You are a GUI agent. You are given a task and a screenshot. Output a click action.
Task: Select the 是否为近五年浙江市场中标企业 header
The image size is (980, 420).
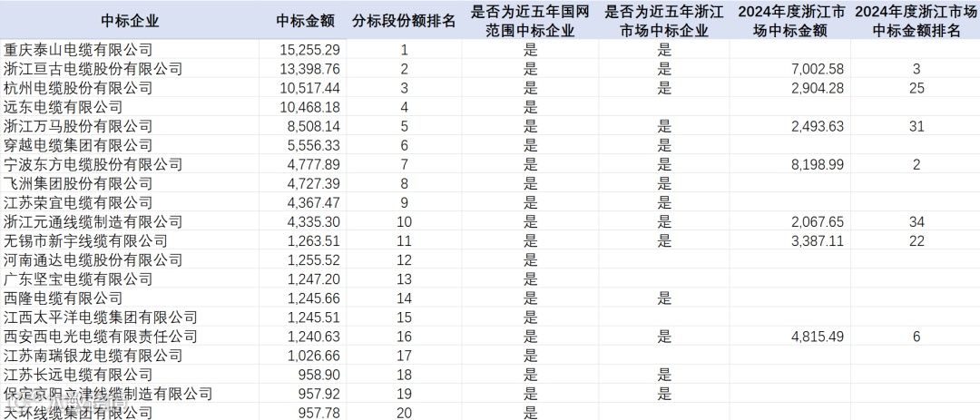(663, 21)
